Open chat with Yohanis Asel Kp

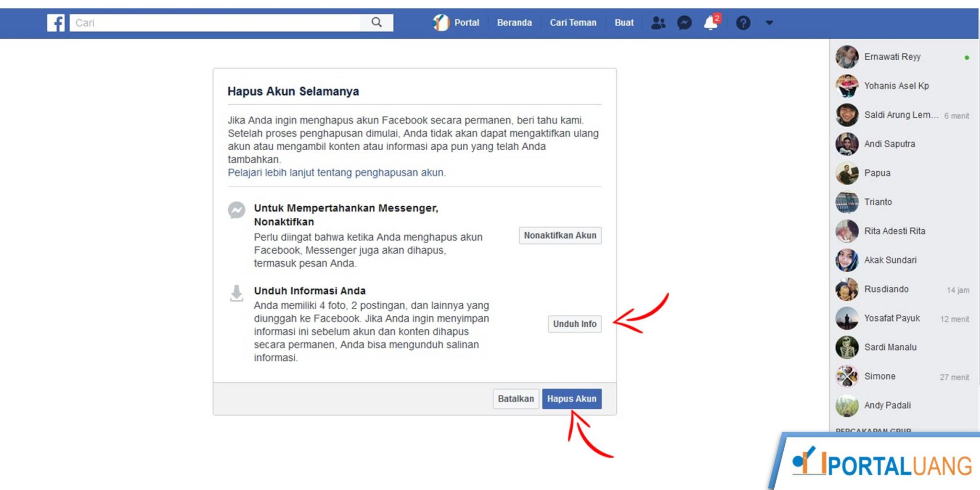pos(904,86)
